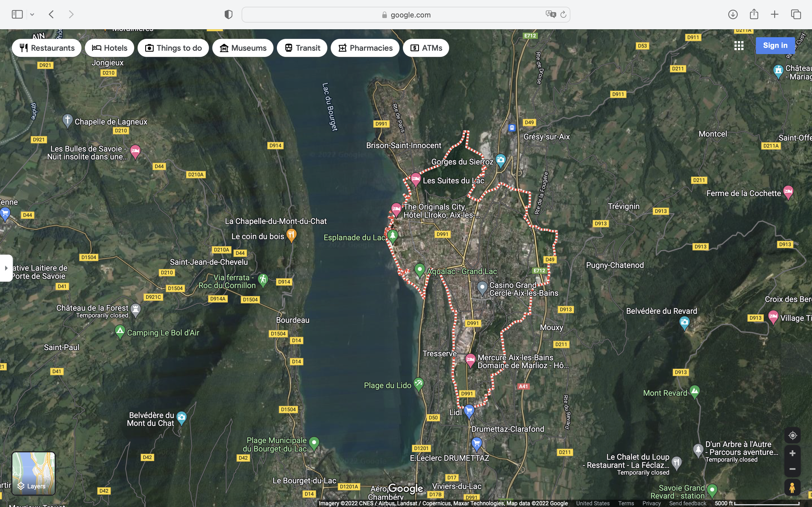The height and width of the screenshot is (507, 812).
Task: Reload the page from the address bar
Action: tap(563, 14)
